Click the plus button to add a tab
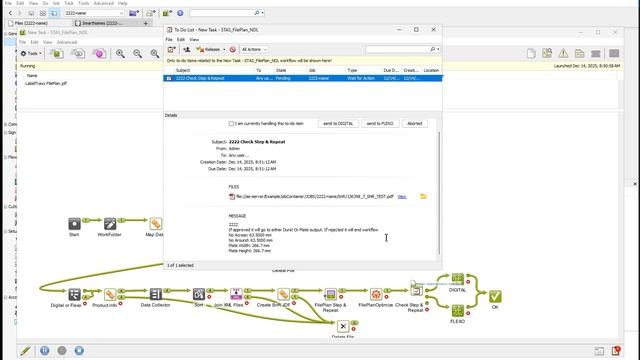The image size is (640, 360). pyautogui.click(x=146, y=23)
